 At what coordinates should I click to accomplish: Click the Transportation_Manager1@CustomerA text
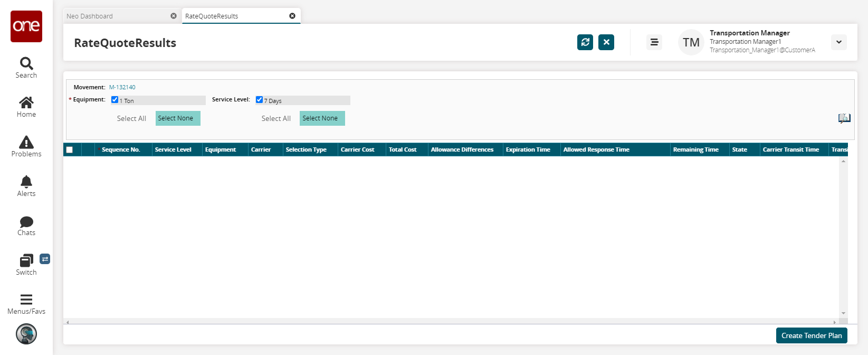pyautogui.click(x=762, y=50)
